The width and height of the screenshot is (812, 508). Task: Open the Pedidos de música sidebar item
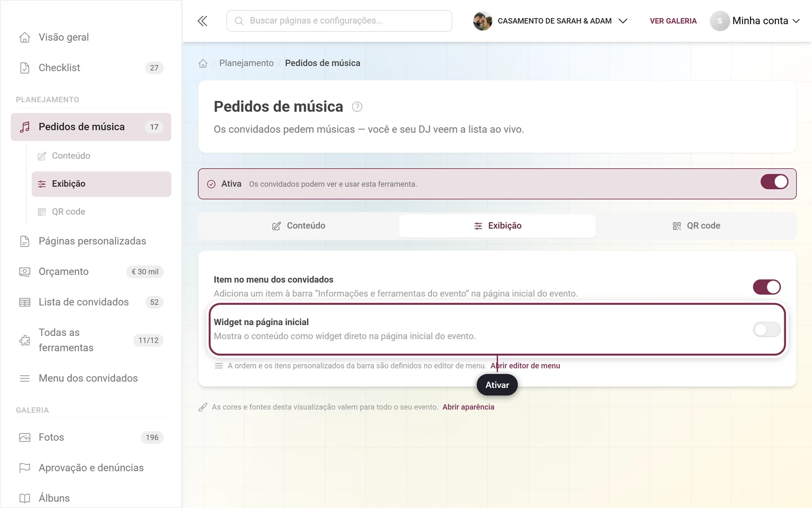91,127
